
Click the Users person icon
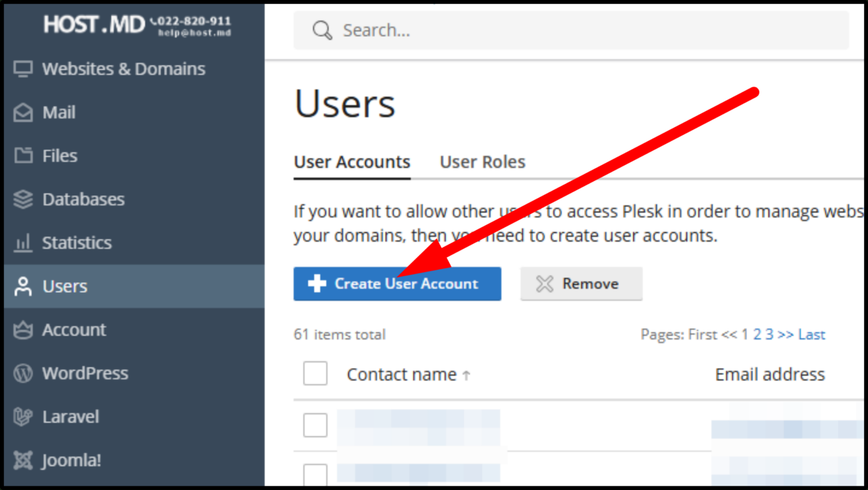coord(23,286)
